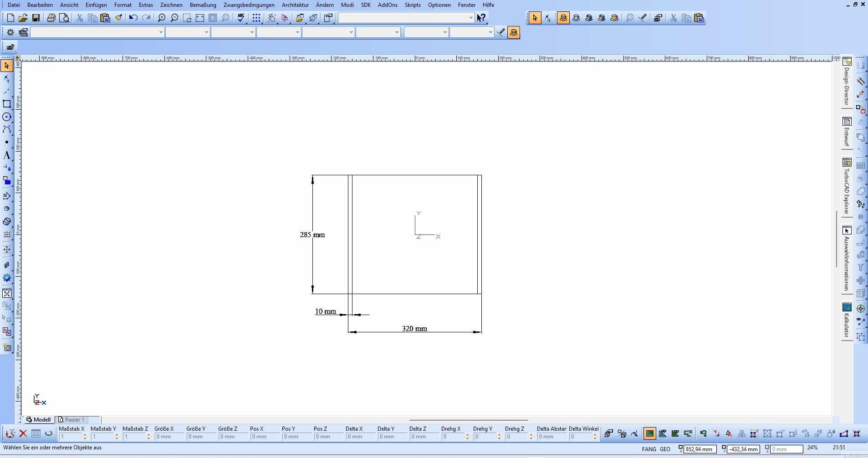Click the Print icon
Image resolution: width=868 pixels, height=458 pixels.
51,18
